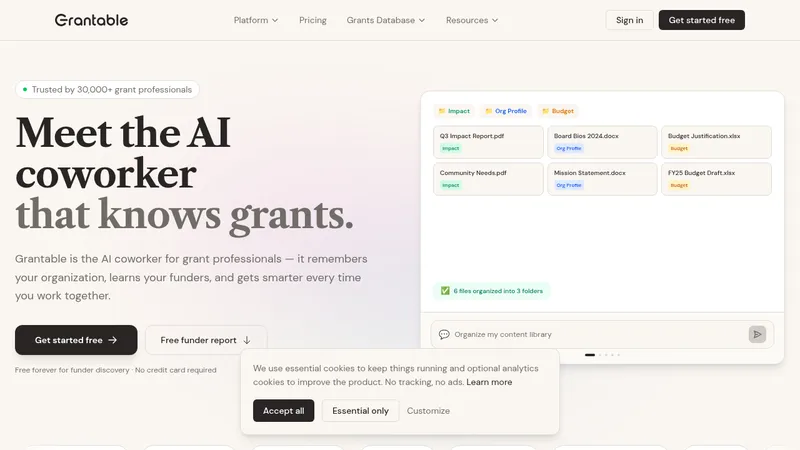Open the Q3 Impact Report.pdf card
This screenshot has width=800, height=450.
[488, 142]
